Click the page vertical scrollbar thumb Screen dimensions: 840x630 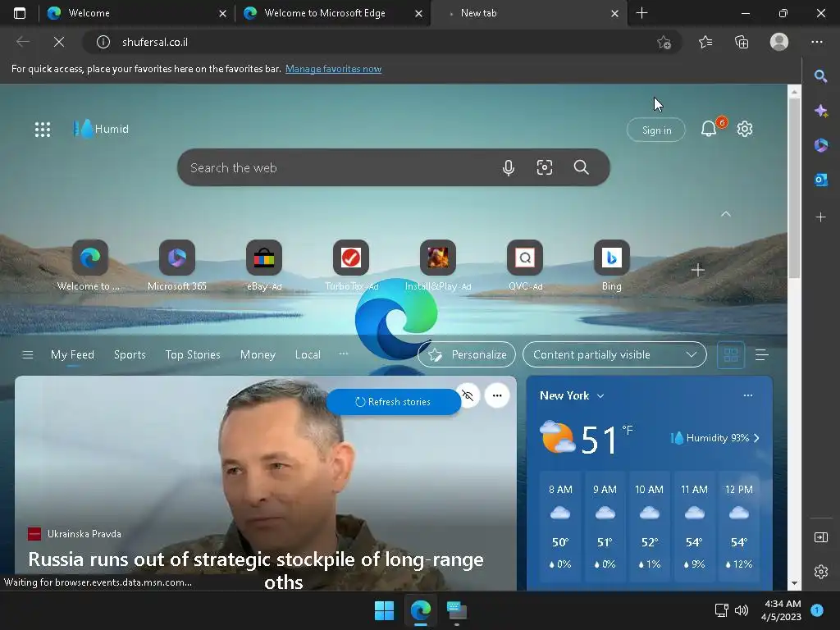[x=794, y=188]
